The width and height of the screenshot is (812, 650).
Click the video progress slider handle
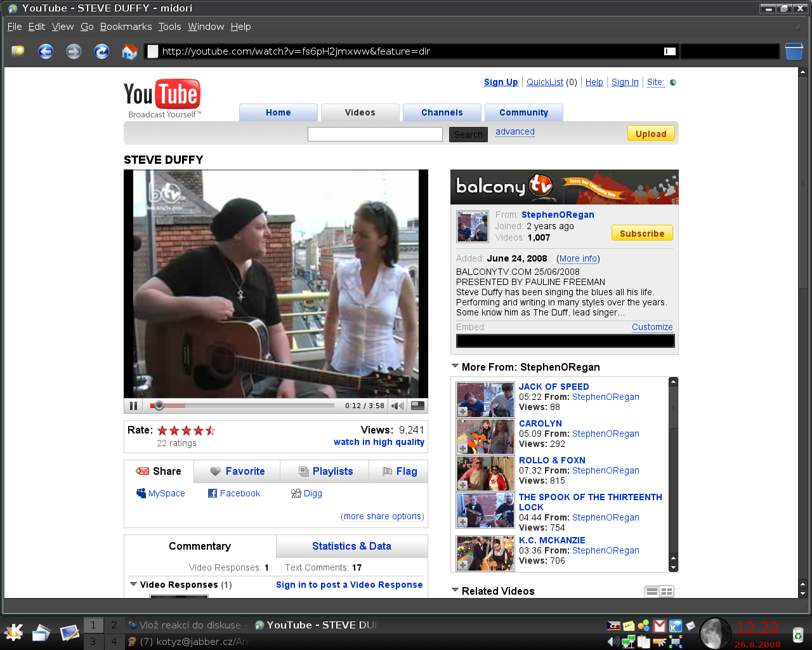(159, 406)
